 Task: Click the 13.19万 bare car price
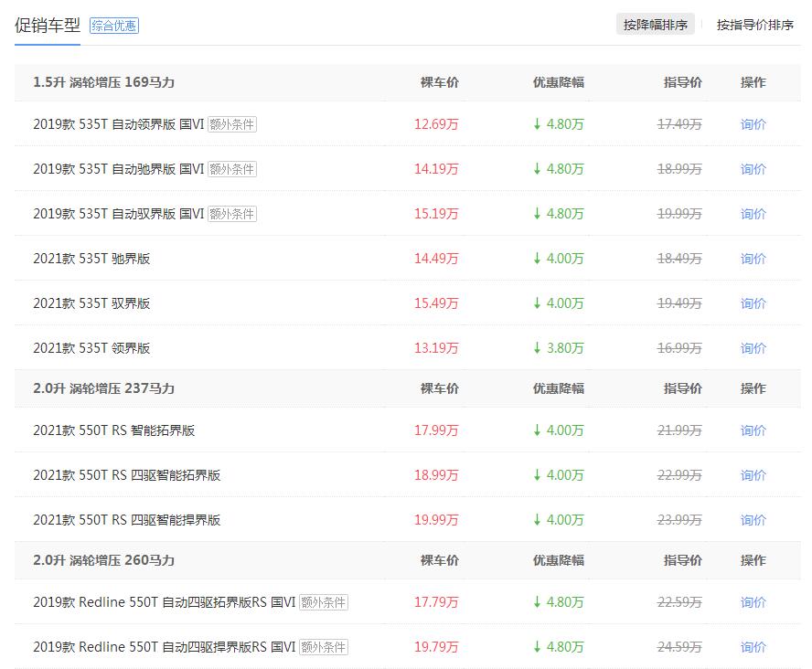[436, 348]
